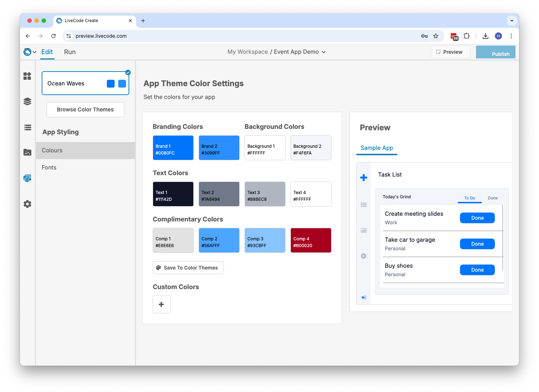539x392 pixels.
Task: Select the blue app styling palette icon
Action: click(27, 178)
